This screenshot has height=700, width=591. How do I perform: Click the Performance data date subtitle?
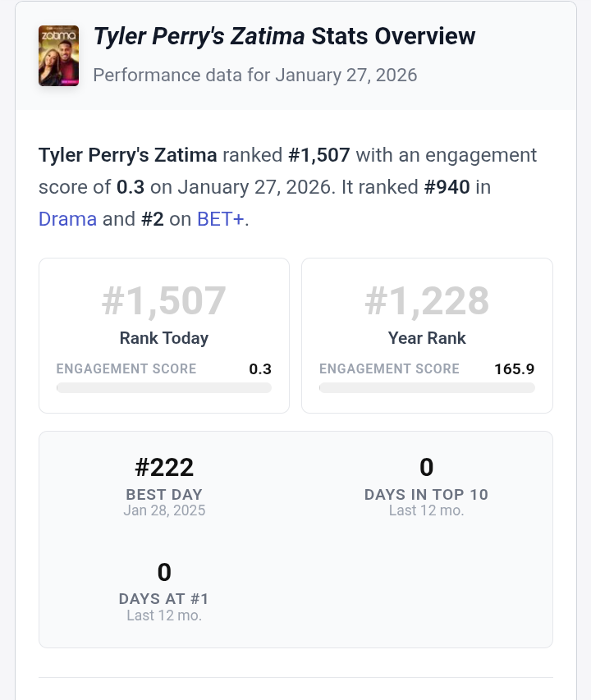tap(255, 75)
